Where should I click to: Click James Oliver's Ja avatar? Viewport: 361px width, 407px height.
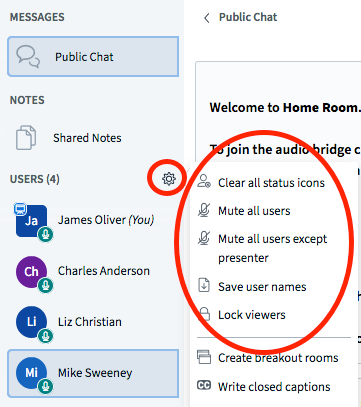[31, 221]
